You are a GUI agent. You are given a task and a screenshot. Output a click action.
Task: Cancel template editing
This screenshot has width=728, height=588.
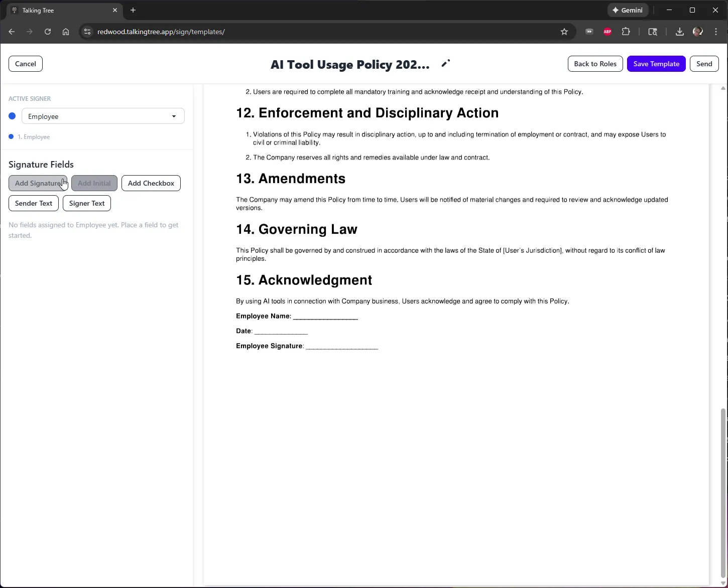click(26, 64)
